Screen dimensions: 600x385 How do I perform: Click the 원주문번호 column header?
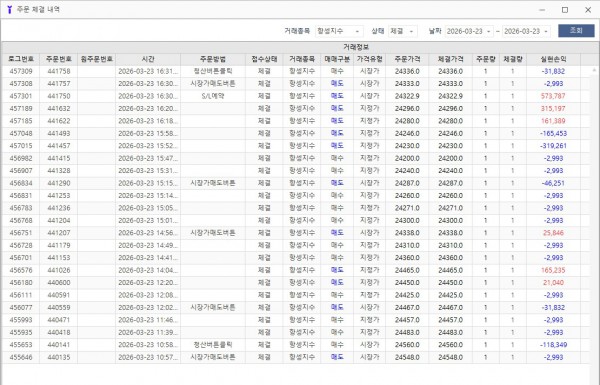(96, 59)
